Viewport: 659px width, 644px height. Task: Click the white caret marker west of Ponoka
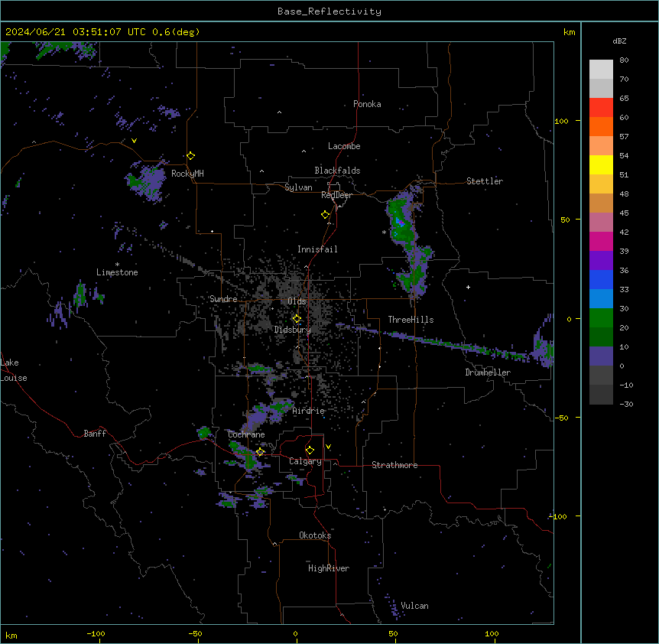point(280,112)
